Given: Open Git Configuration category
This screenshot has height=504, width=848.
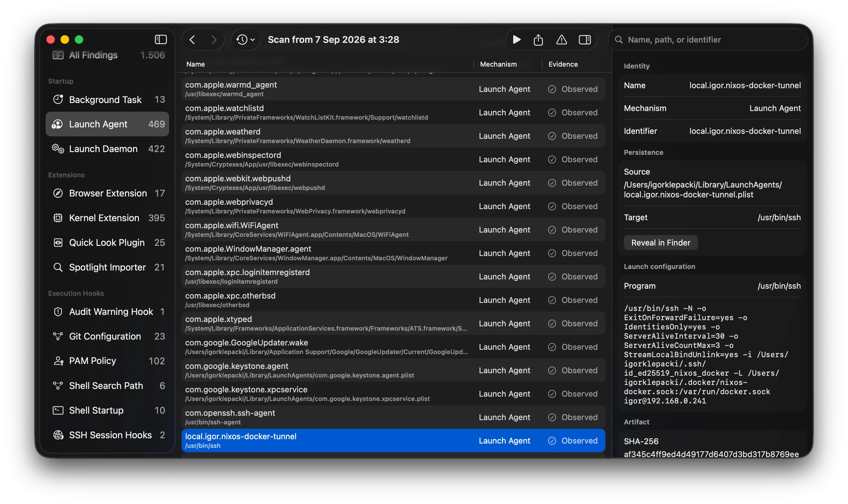Looking at the screenshot, I should coord(107,336).
